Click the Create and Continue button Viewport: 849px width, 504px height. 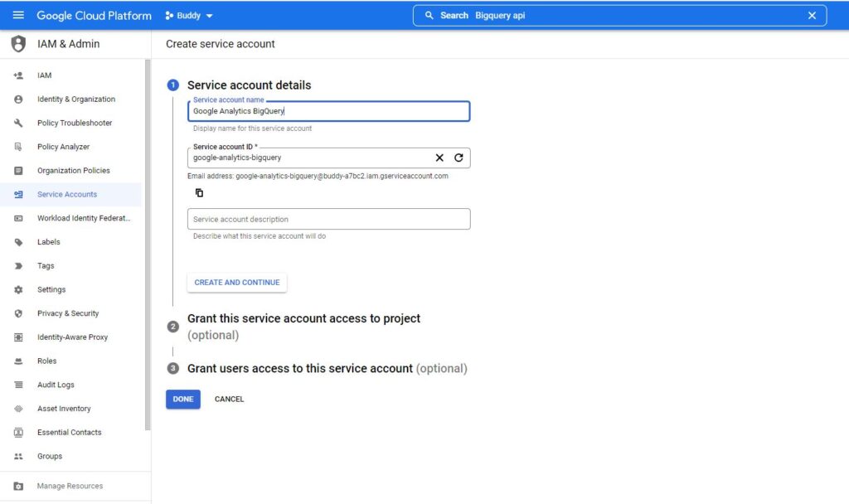pyautogui.click(x=237, y=283)
